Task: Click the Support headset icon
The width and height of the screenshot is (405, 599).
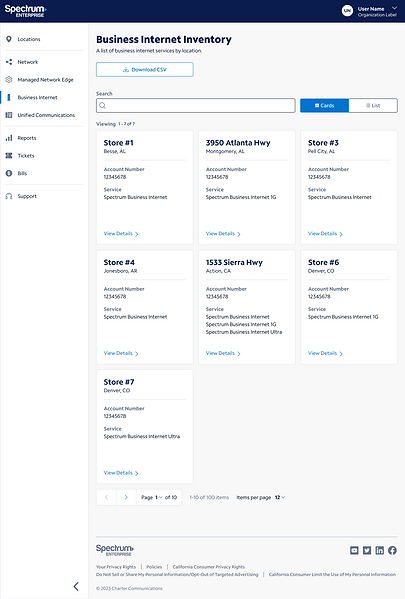Action: [9, 196]
